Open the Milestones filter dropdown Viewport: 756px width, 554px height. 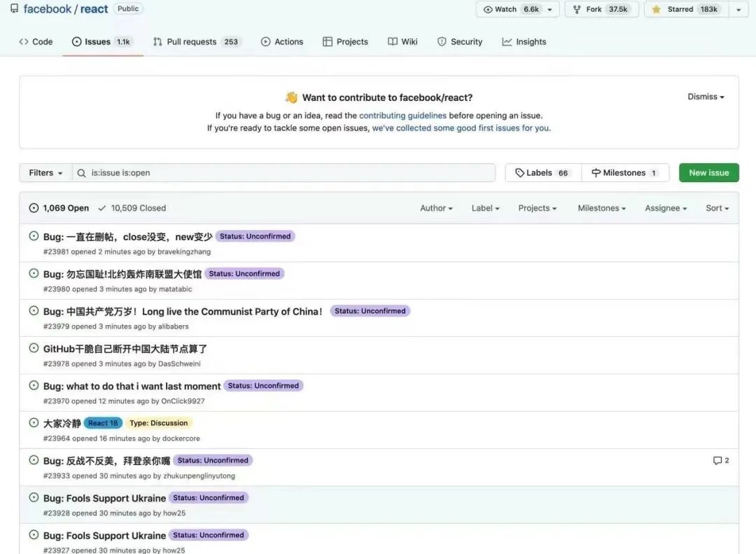[602, 208]
